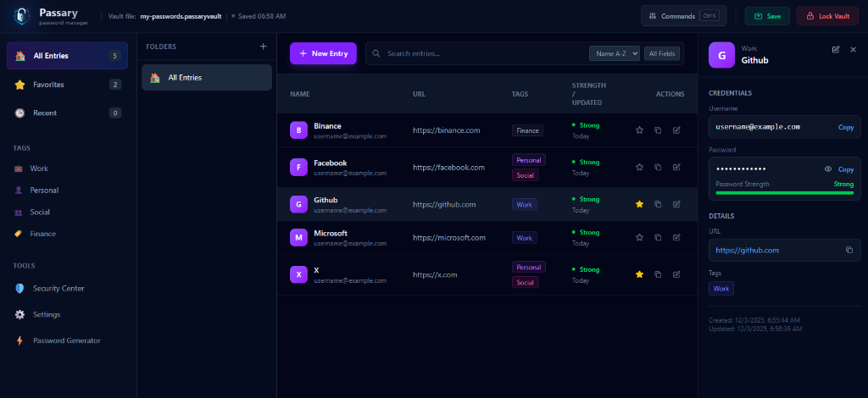
Task: Filter by the Social tag in sidebar
Action: [39, 212]
